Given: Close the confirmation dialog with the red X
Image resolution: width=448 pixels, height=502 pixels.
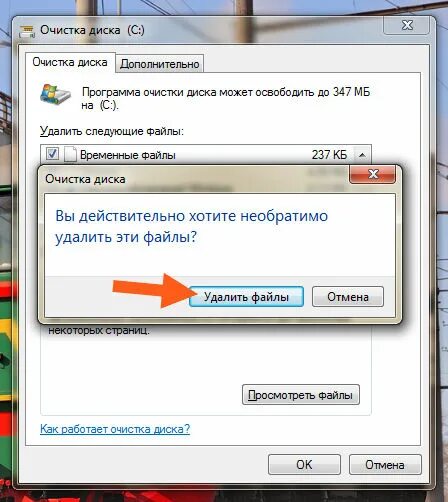Looking at the screenshot, I should click(373, 174).
